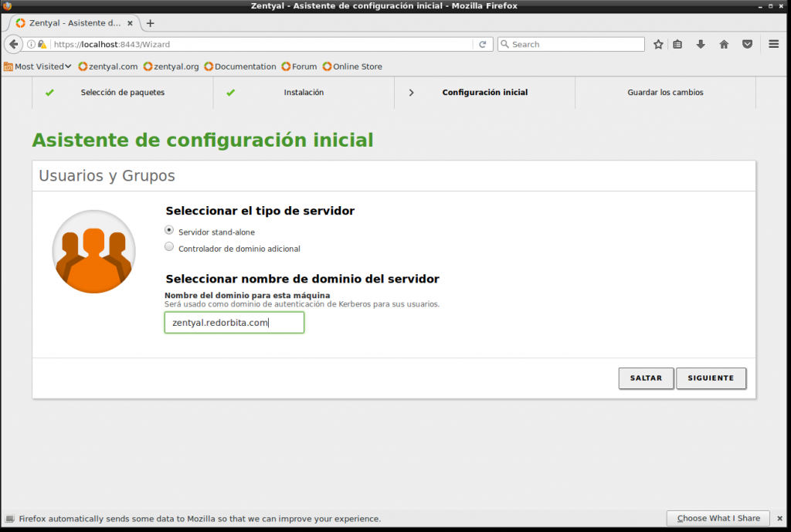
Task: Reload the page with the refresh icon
Action: tap(483, 44)
